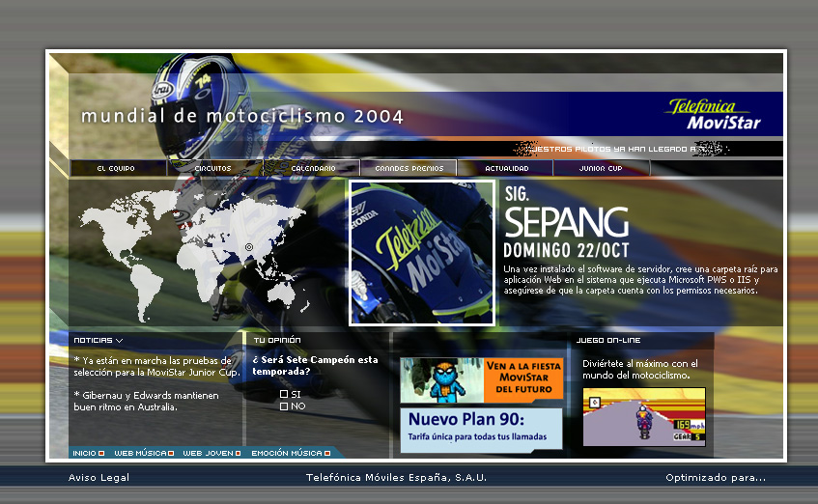Click the poll question about Sete

pyautogui.click(x=315, y=365)
